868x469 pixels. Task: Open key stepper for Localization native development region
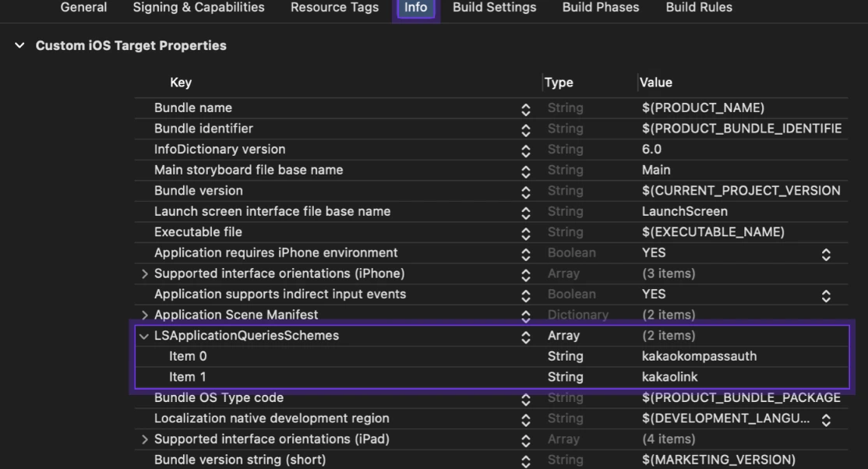pyautogui.click(x=526, y=420)
